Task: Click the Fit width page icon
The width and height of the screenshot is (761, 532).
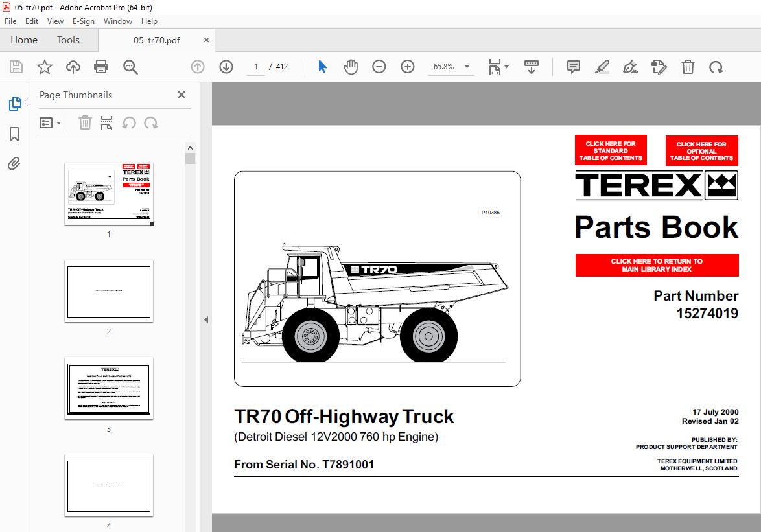Action: click(x=495, y=67)
